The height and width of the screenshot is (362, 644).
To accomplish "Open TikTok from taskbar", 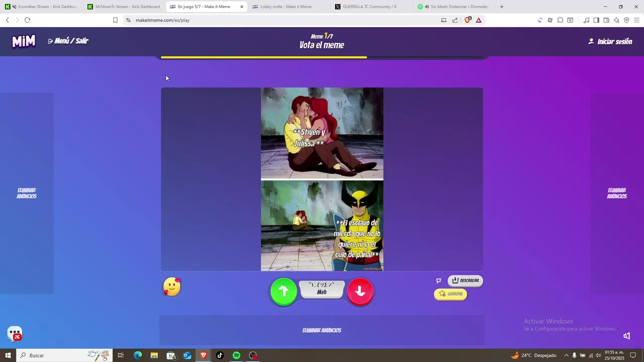I will point(220,355).
